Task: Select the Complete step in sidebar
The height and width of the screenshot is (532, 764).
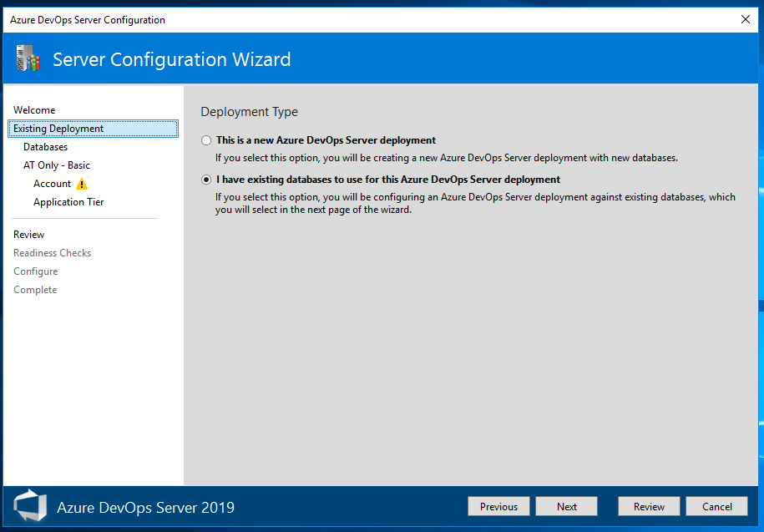Action: click(x=35, y=290)
